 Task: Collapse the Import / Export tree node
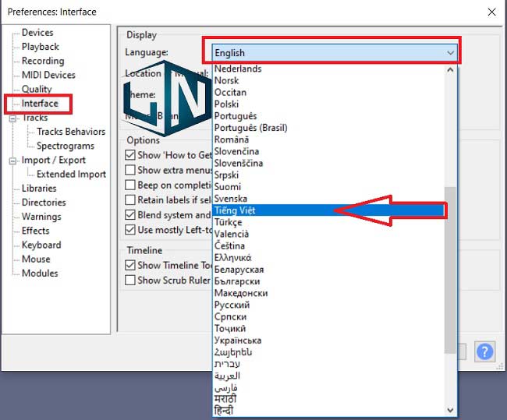point(13,161)
